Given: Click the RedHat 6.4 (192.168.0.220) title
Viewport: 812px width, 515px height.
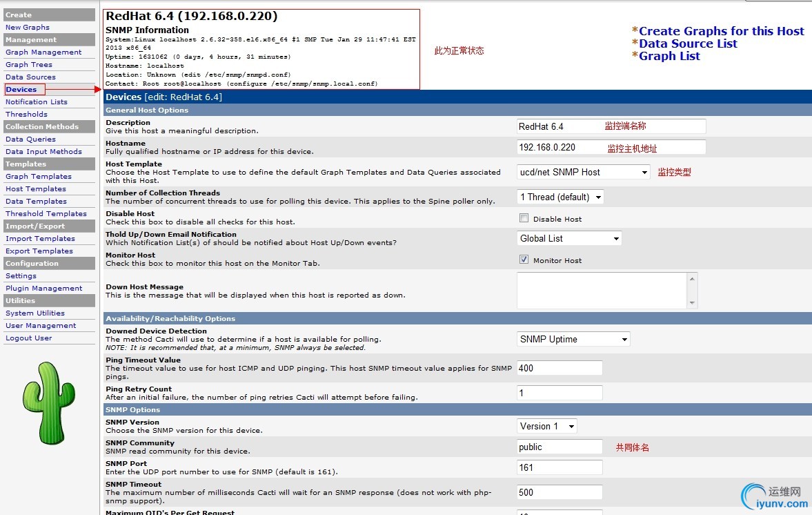Looking at the screenshot, I should click(x=192, y=16).
